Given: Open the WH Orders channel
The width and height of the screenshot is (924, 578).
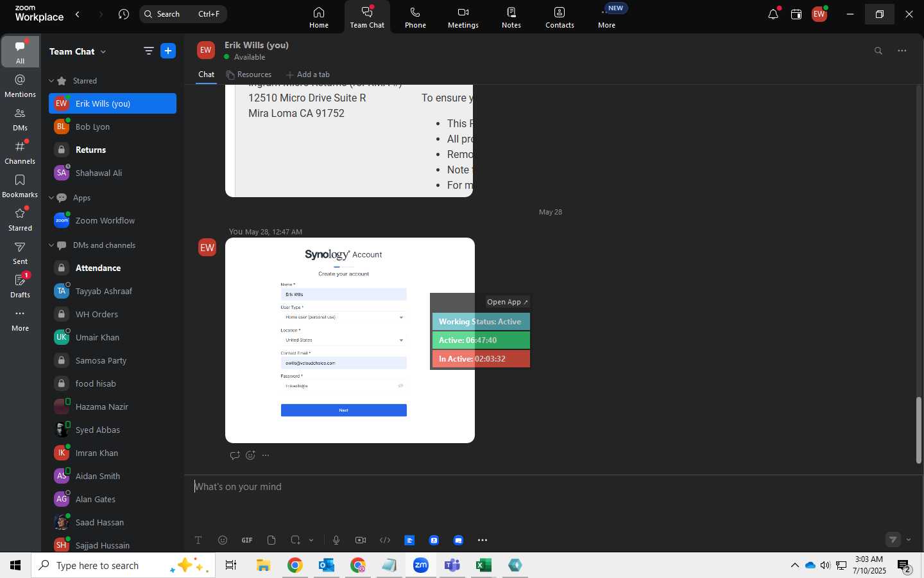Looking at the screenshot, I should point(112,314).
